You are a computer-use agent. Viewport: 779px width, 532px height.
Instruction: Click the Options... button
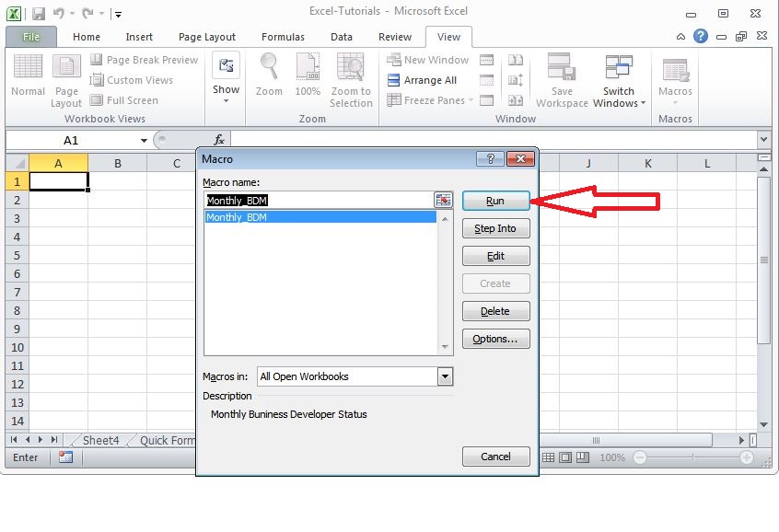tap(495, 339)
